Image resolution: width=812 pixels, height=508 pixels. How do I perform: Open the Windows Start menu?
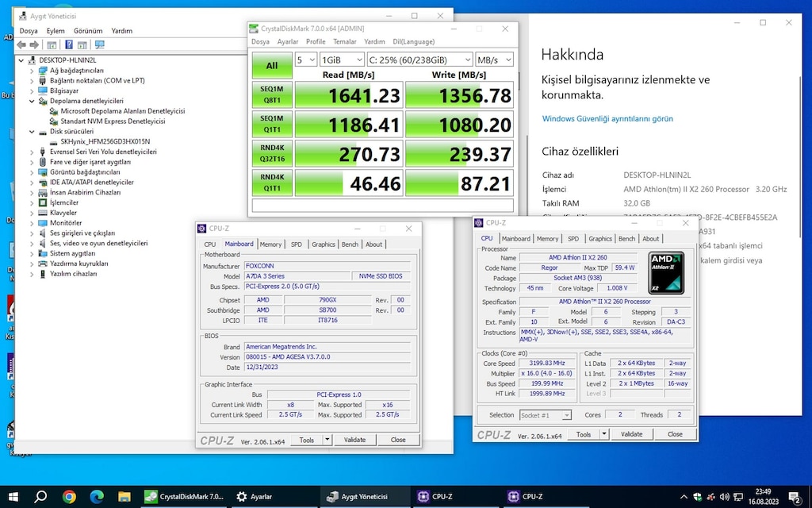click(x=13, y=497)
